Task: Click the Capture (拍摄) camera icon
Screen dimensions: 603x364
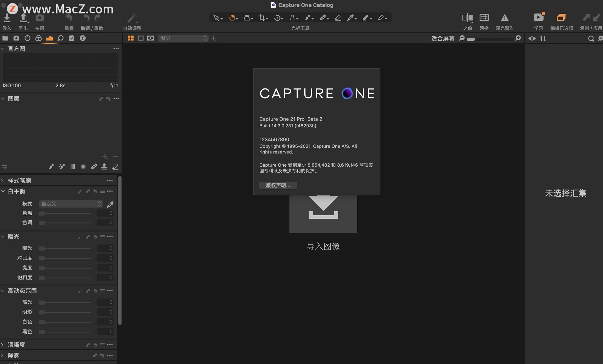Action: [x=40, y=18]
